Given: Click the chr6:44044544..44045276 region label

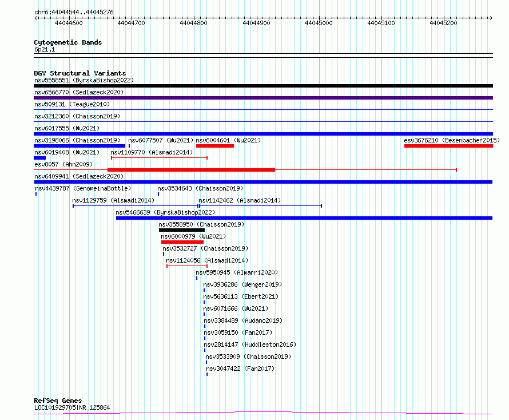Looking at the screenshot, I should click(x=74, y=12).
